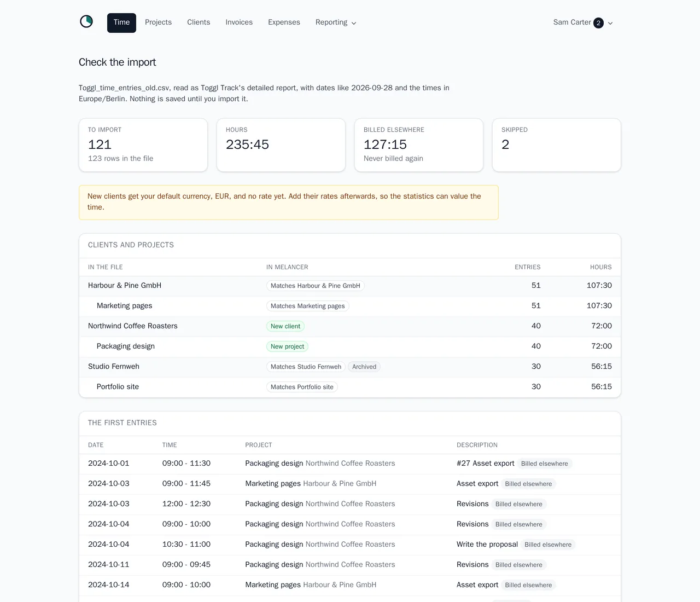700x602 pixels.
Task: Open the Time tab
Action: click(x=121, y=22)
